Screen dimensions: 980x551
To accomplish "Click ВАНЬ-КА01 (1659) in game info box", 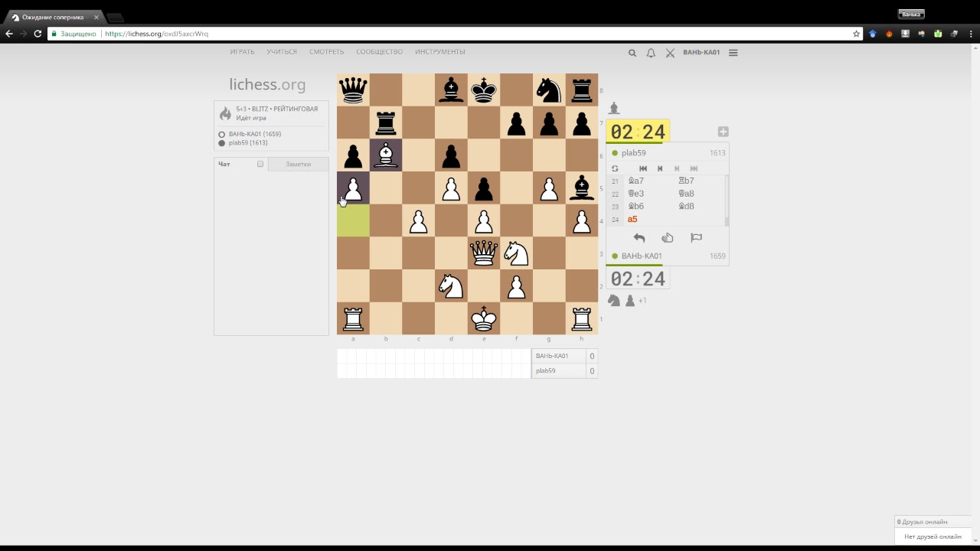I will click(x=255, y=134).
